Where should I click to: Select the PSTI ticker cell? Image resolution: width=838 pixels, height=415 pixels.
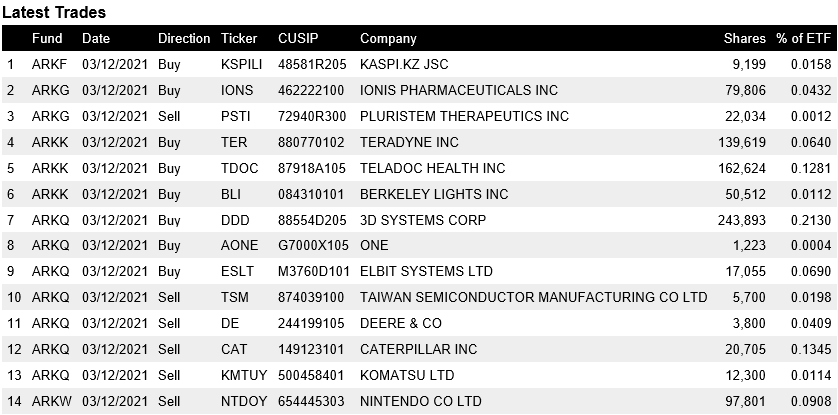236,116
